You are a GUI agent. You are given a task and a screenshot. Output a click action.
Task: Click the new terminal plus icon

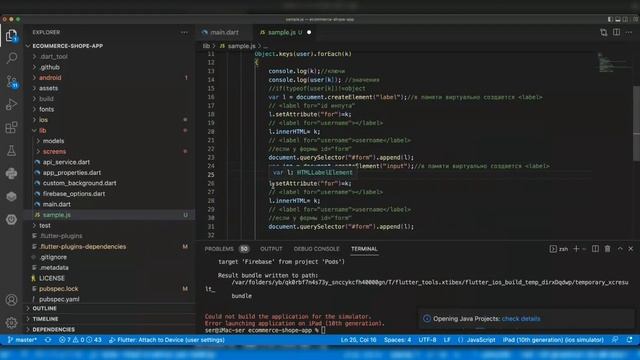point(576,249)
